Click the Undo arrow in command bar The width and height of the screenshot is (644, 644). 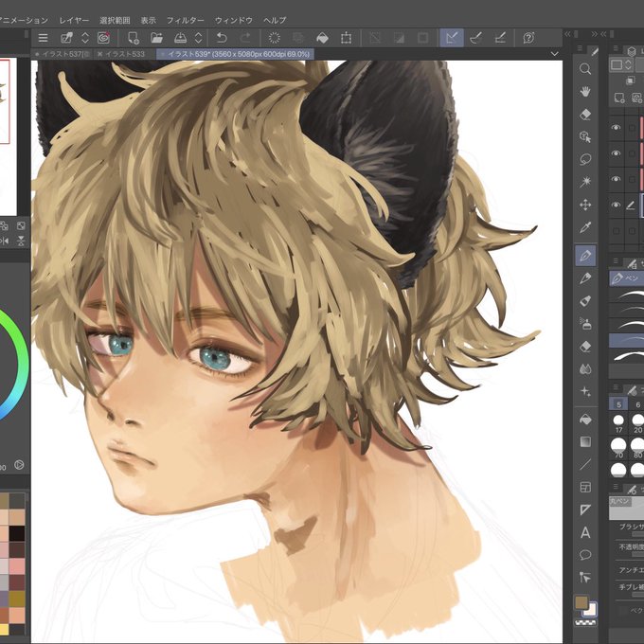pyautogui.click(x=222, y=38)
